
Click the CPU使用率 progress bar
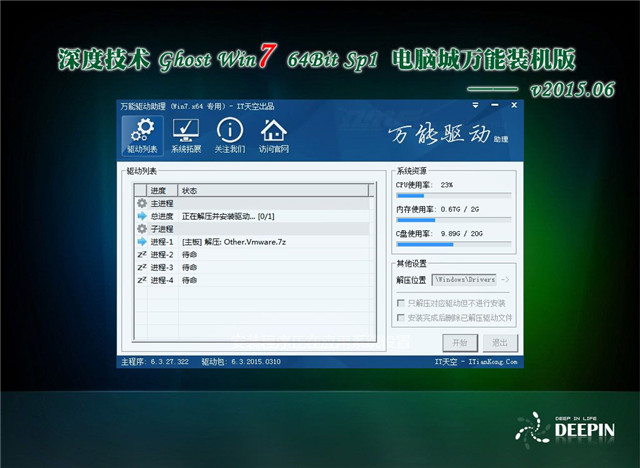[x=453, y=196]
